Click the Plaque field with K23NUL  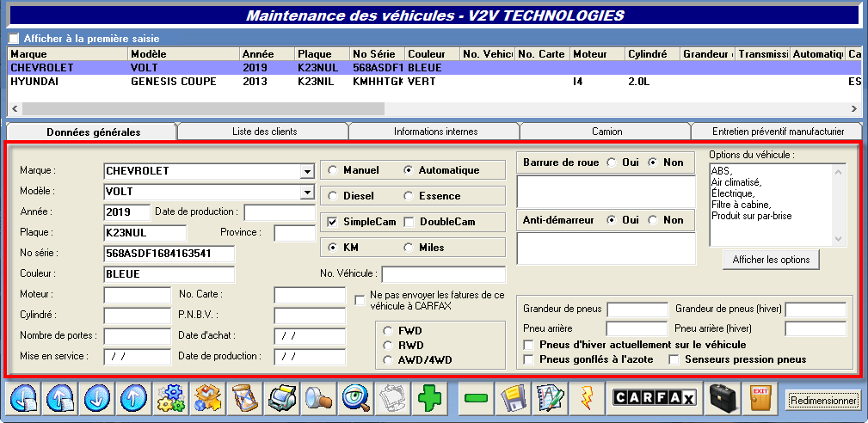coord(145,233)
